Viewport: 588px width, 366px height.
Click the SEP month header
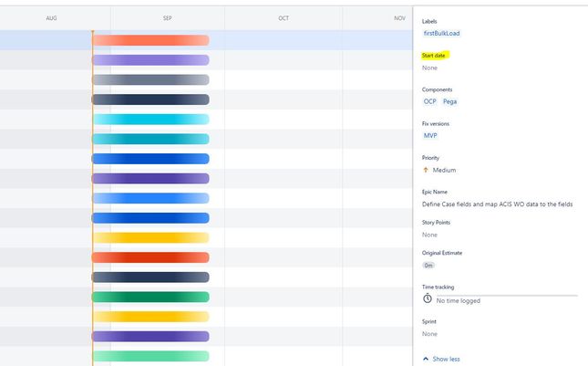(167, 18)
